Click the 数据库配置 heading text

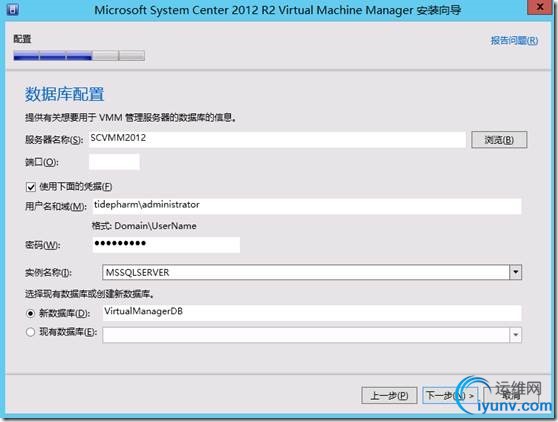pos(64,94)
